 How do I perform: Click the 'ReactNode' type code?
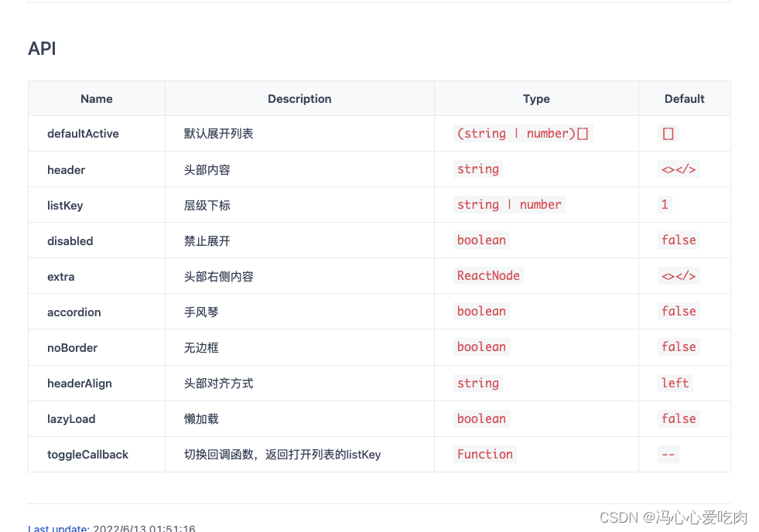(x=488, y=276)
